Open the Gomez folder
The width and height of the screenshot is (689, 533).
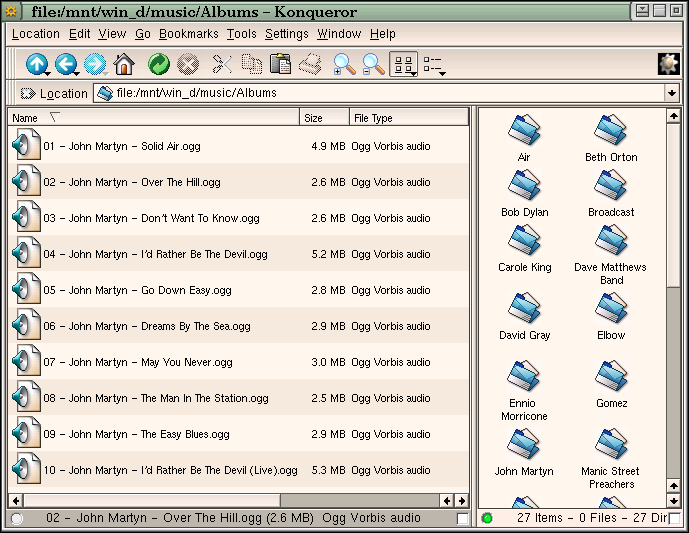[611, 384]
